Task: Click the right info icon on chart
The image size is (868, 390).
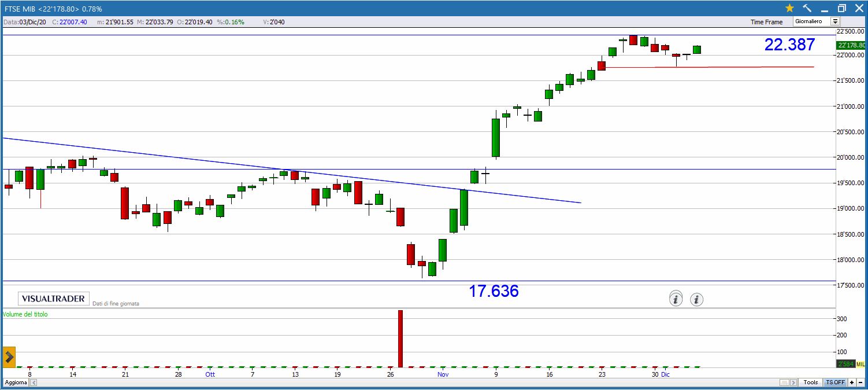Action: pos(697,299)
